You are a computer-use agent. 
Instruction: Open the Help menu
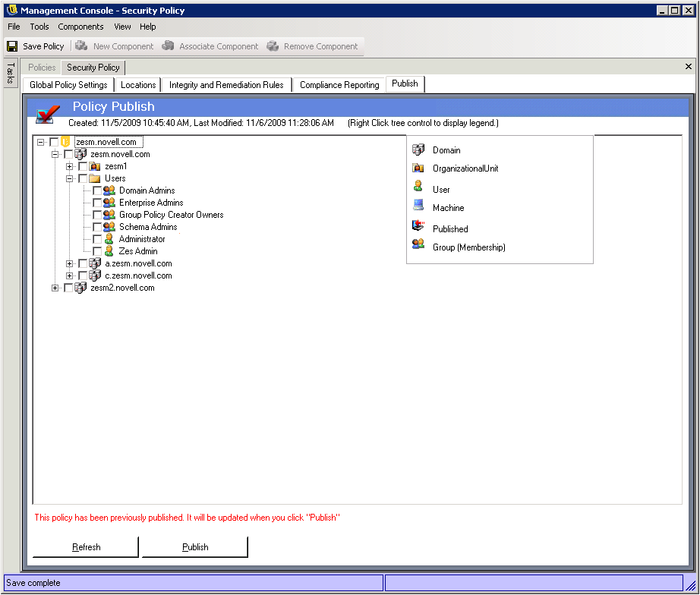coord(148,27)
